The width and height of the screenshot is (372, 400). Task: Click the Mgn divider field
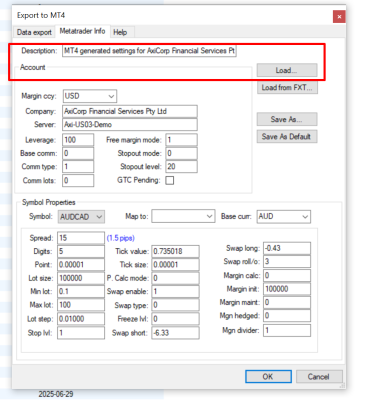coord(287,330)
